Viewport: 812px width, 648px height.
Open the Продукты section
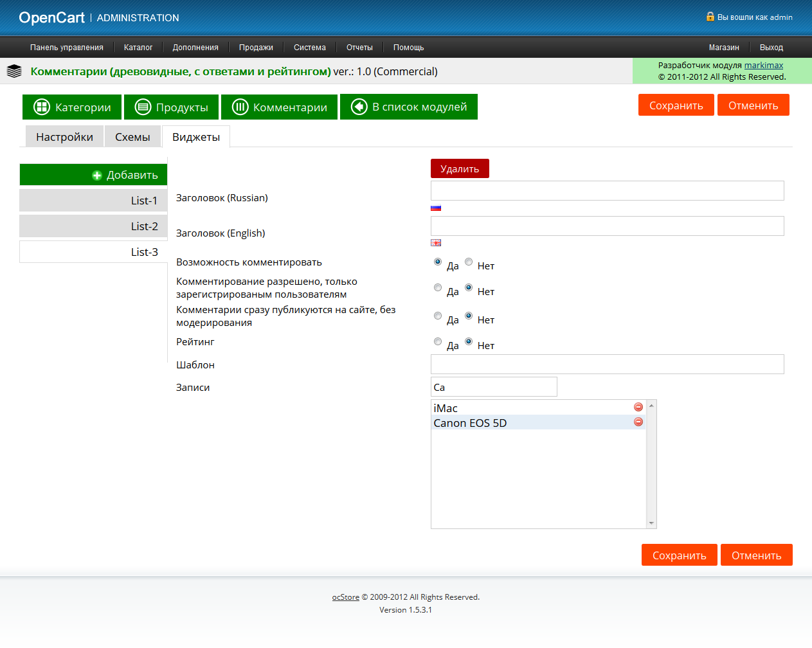tap(171, 107)
